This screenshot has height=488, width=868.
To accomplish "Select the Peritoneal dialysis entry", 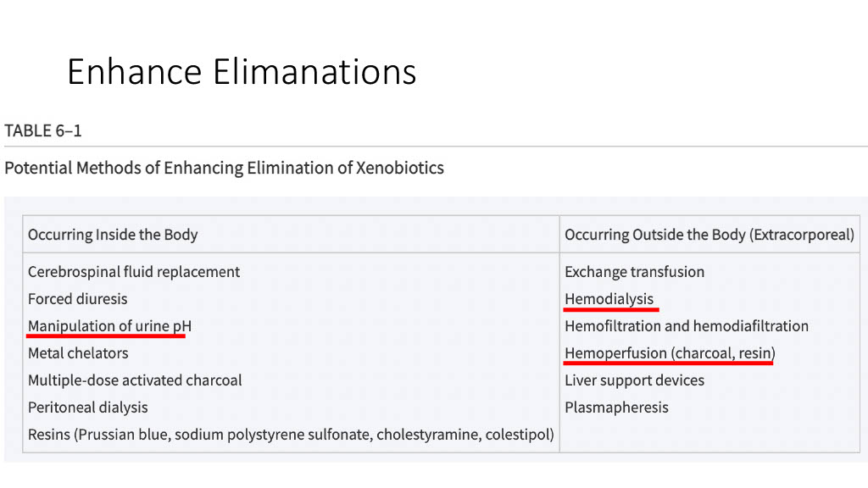I will tap(88, 408).
